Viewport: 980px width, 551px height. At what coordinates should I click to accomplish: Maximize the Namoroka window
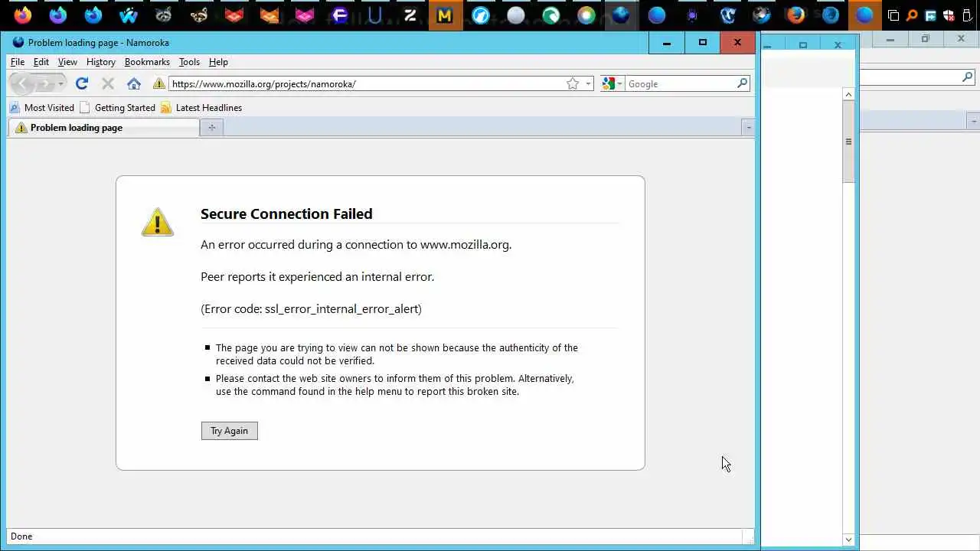pyautogui.click(x=703, y=43)
